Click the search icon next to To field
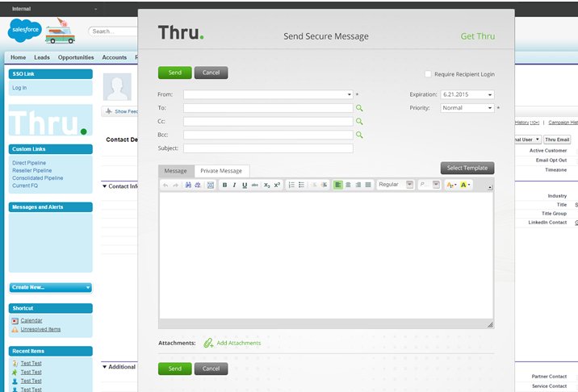 point(359,108)
